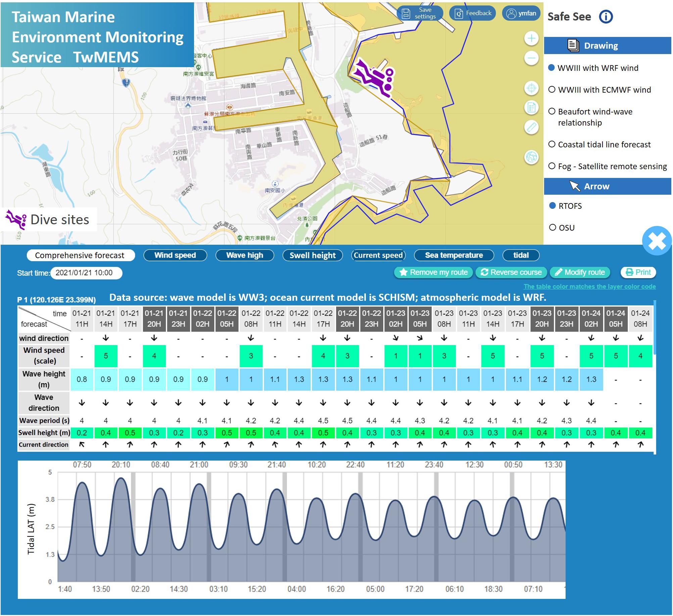The height and width of the screenshot is (616, 673).
Task: Click the locate target icon on map
Action: pyautogui.click(x=531, y=88)
